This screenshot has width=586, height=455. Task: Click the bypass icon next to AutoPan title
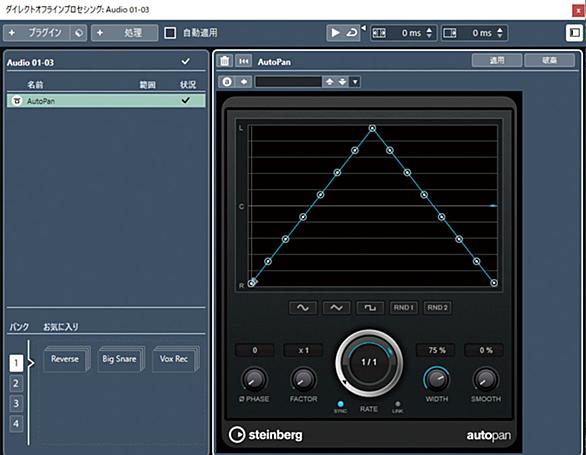pos(243,61)
